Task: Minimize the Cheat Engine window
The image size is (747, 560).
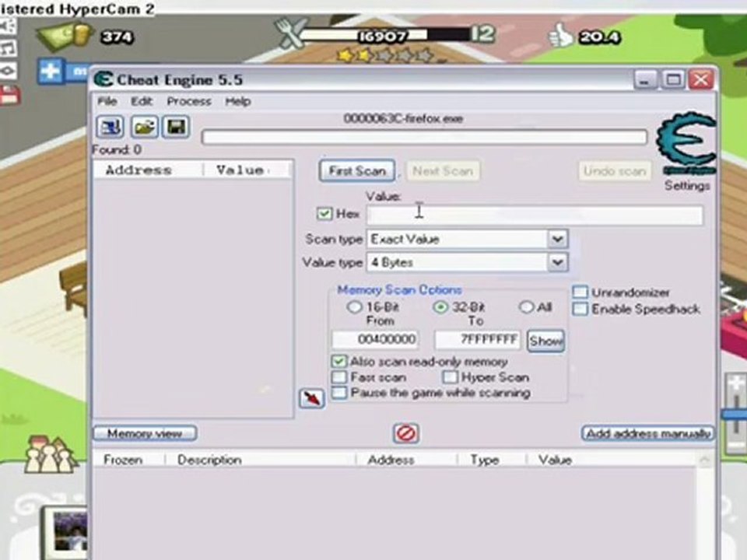Action: 646,79
